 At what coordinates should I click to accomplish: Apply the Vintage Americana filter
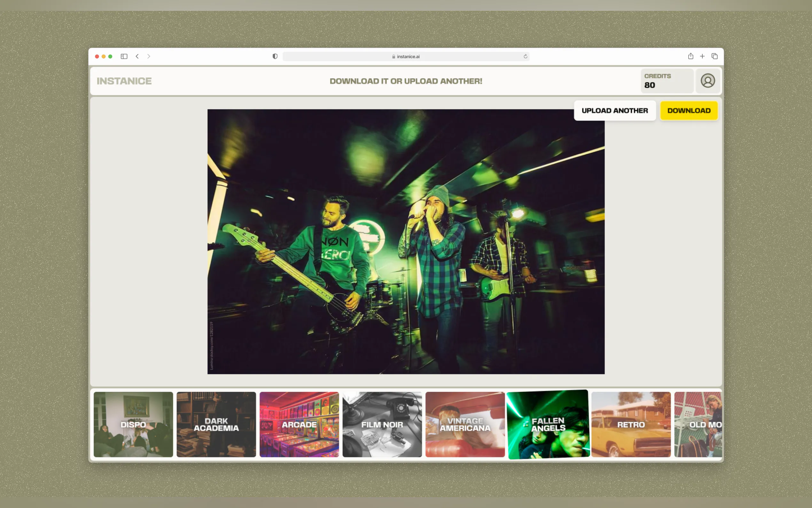tap(465, 424)
